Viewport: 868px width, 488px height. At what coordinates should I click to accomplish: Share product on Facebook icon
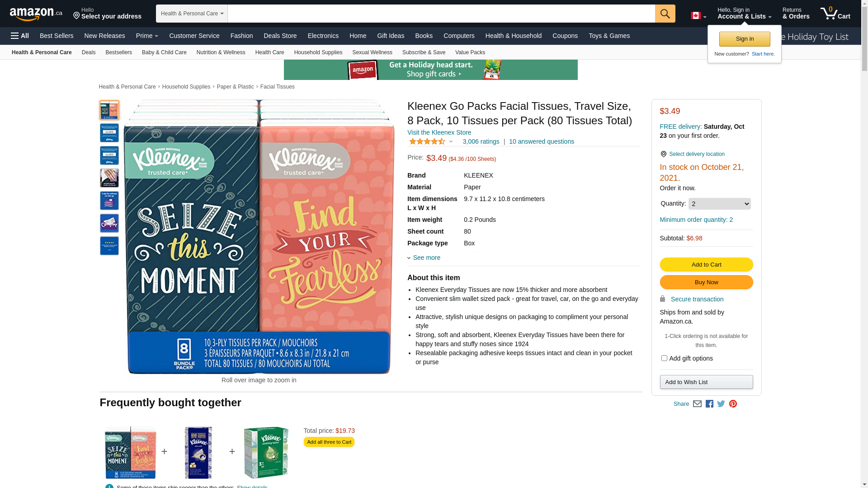709,404
